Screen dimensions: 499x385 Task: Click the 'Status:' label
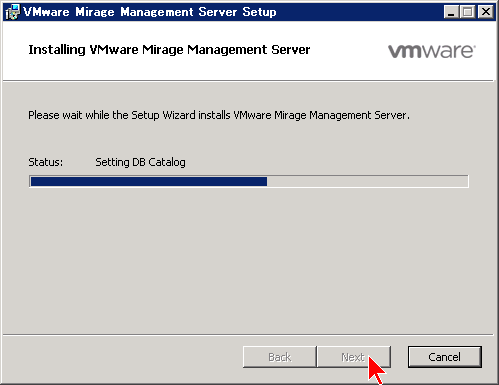(46, 162)
